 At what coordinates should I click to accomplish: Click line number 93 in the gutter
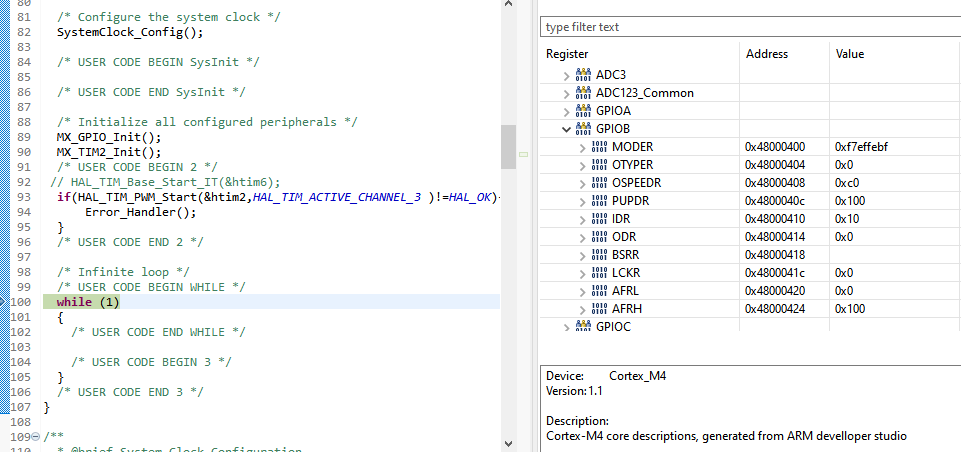23,197
